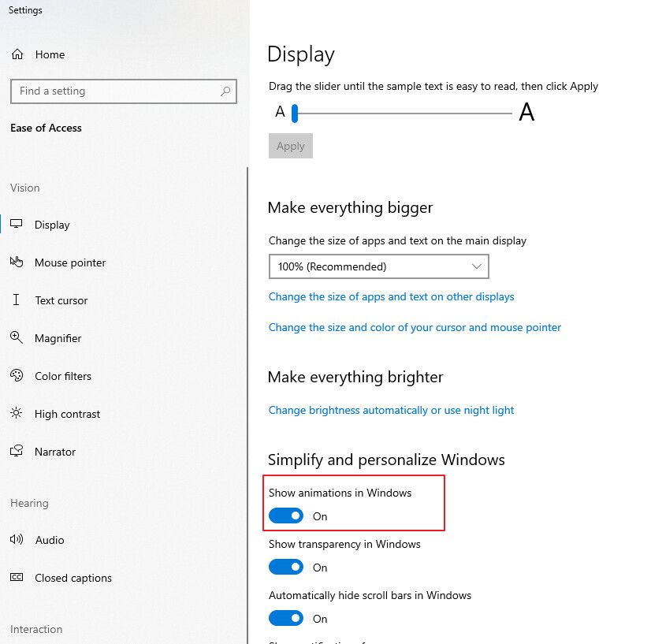Viewport: 651px width, 644px height.
Task: Open the Audio settings page
Action: 50,540
